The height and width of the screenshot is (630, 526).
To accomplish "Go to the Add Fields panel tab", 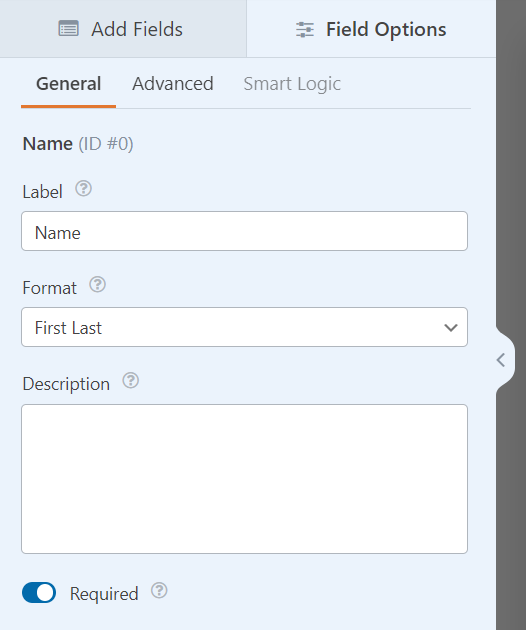I will pos(123,29).
